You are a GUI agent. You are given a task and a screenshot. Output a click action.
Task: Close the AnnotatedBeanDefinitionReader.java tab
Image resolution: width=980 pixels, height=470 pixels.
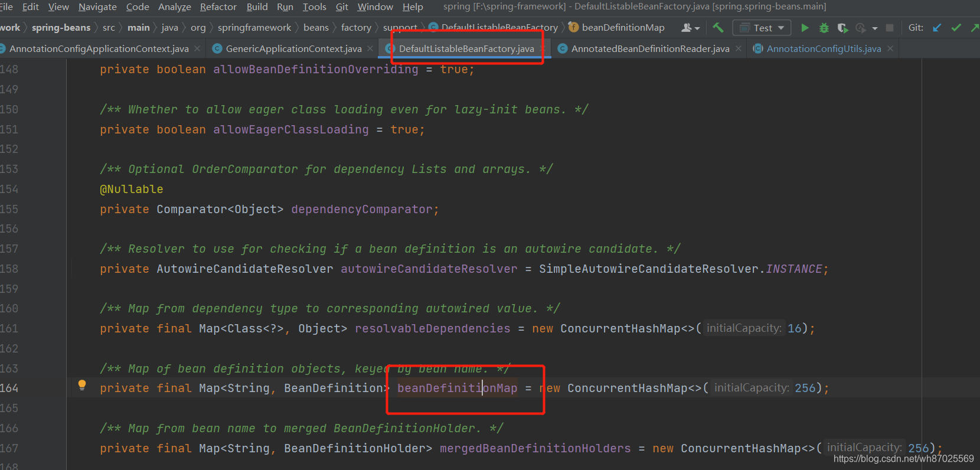tap(739, 48)
